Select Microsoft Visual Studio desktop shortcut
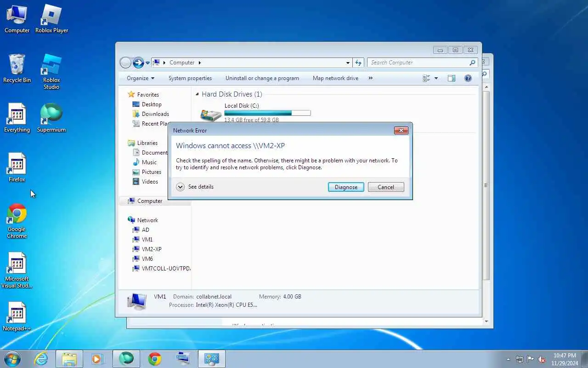The width and height of the screenshot is (588, 368). pyautogui.click(x=17, y=271)
